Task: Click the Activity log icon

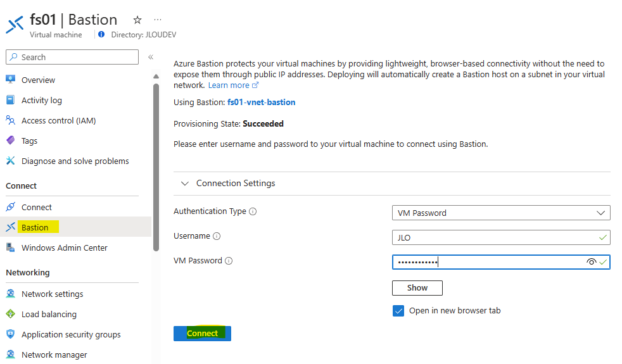Action: click(x=11, y=100)
